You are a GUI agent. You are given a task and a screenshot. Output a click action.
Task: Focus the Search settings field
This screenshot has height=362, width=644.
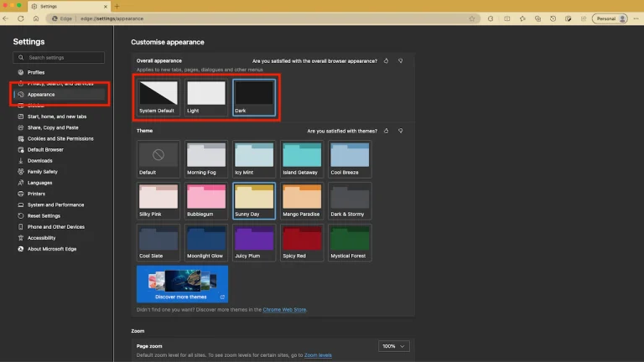59,58
